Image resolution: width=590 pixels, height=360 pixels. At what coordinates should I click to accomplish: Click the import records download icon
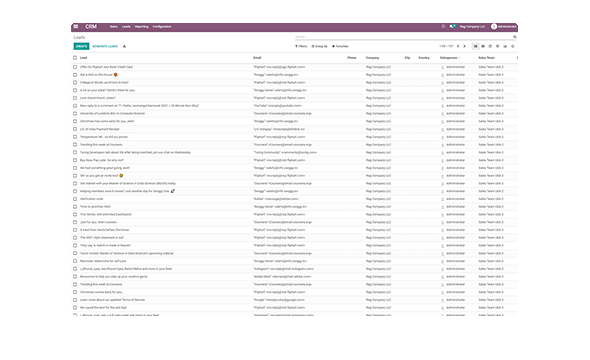point(124,46)
